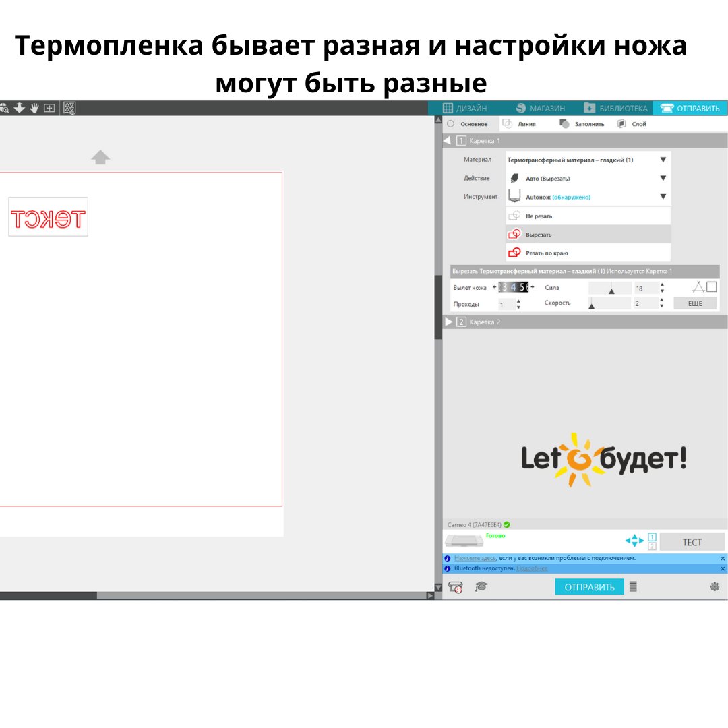Image resolution: width=728 pixels, height=728 pixels.
Task: Expand the Каретка 2 section
Action: [x=448, y=322]
